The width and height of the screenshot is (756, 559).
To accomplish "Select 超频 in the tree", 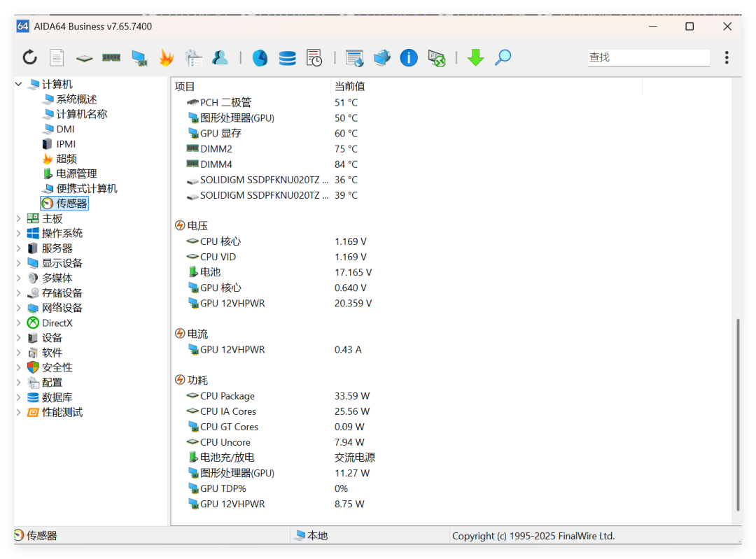I will point(66,159).
